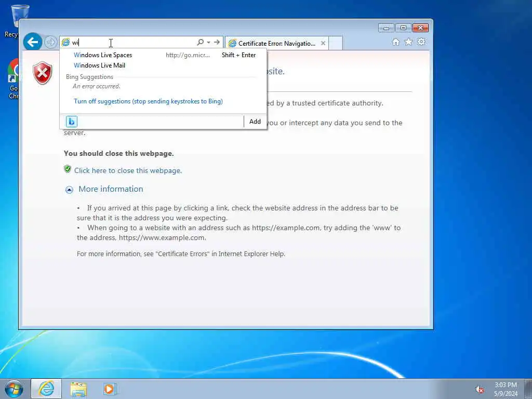Close the Internet Explorer window

coord(421,28)
